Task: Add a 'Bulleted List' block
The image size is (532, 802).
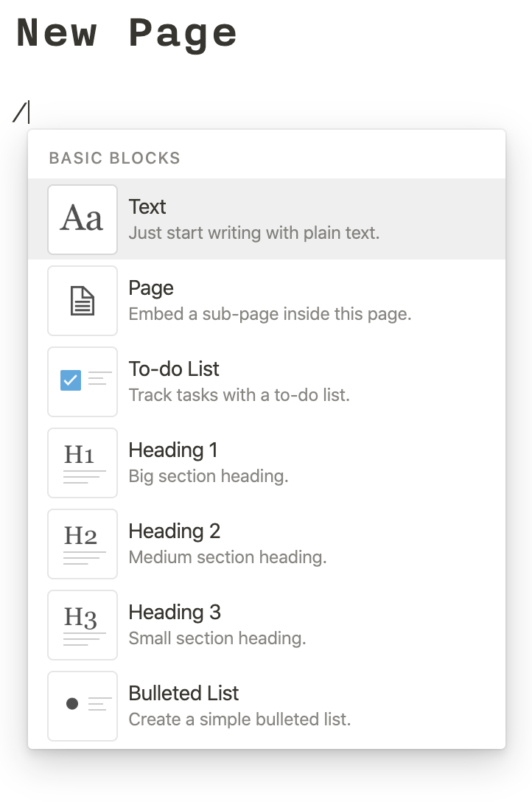Action: (x=183, y=694)
